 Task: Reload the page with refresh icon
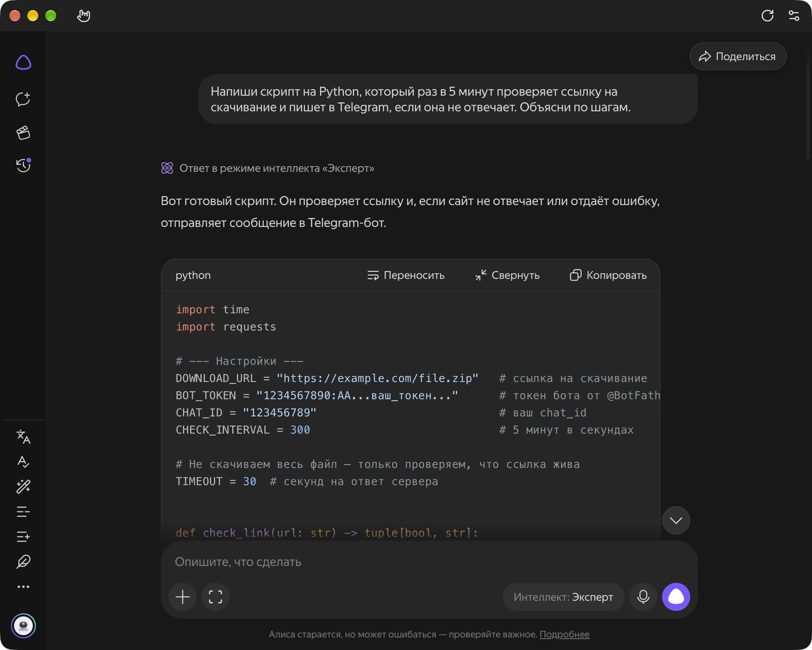pos(767,16)
